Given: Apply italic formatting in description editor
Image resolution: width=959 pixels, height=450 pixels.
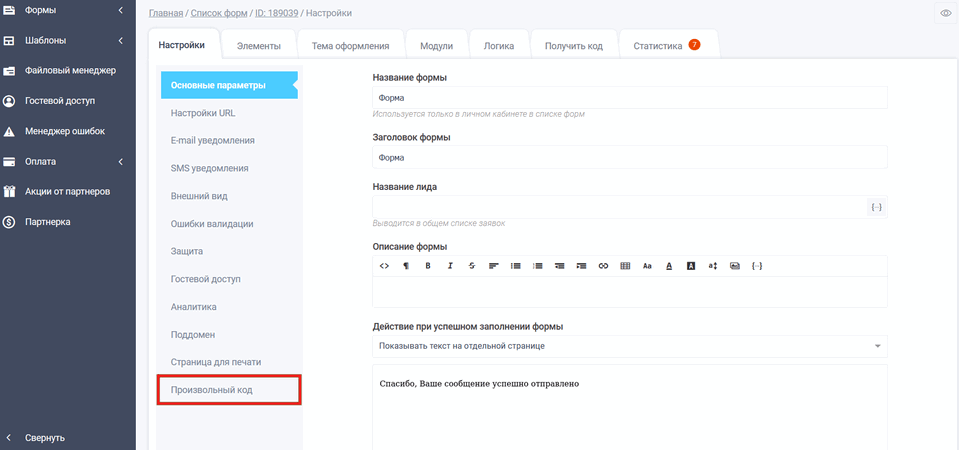Looking at the screenshot, I should [450, 266].
